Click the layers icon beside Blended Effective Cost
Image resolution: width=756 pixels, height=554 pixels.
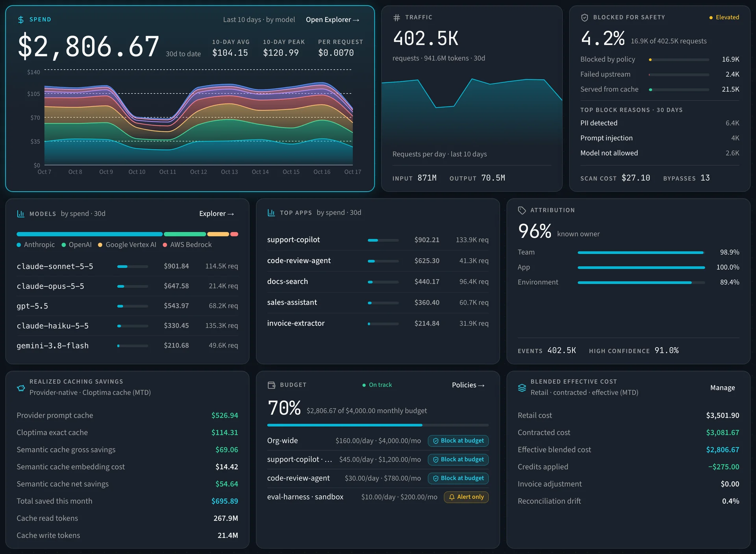point(522,388)
